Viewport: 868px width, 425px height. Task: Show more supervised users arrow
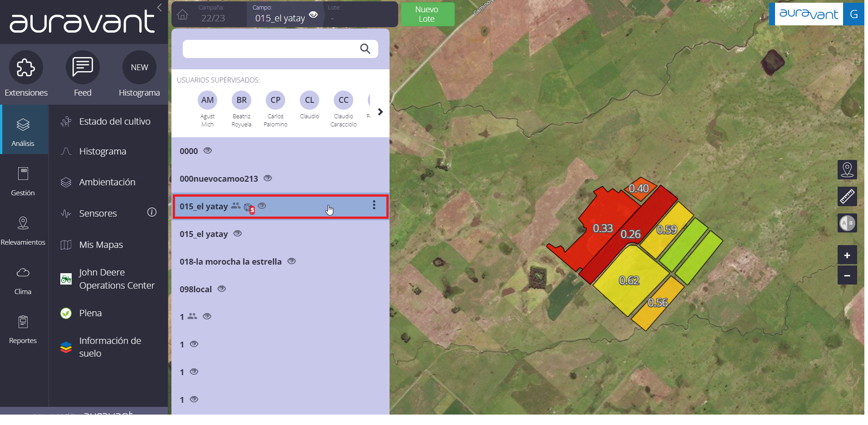tap(380, 112)
